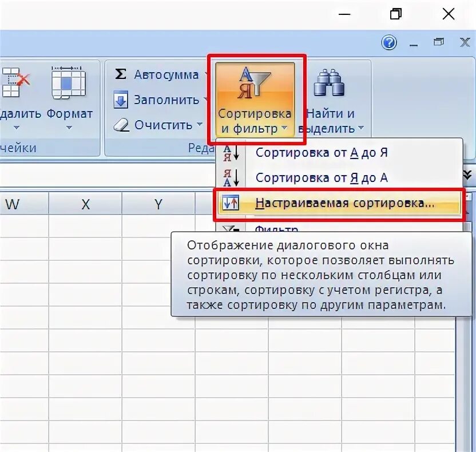Click the Найти и выделить label
This screenshot has width=476, height=452.
[x=327, y=121]
